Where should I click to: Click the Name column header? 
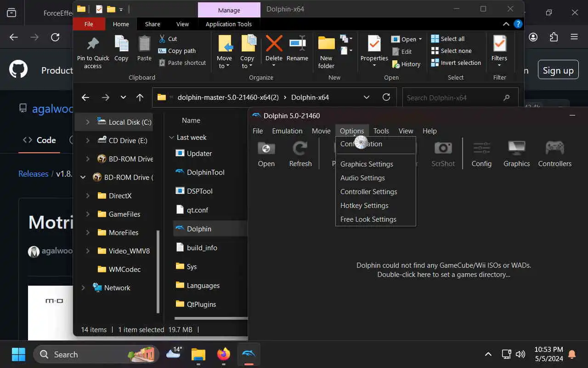click(191, 120)
